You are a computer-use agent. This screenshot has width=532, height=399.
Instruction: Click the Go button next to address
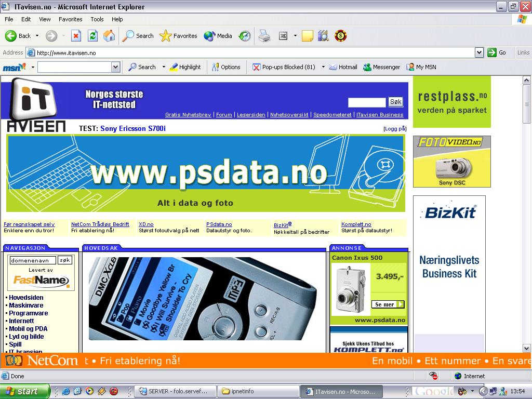[x=497, y=52]
